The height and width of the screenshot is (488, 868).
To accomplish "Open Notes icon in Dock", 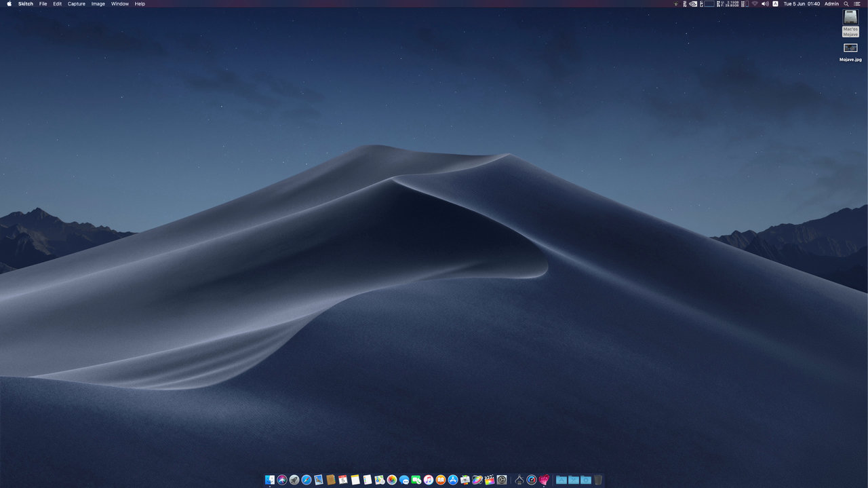I will 355,480.
